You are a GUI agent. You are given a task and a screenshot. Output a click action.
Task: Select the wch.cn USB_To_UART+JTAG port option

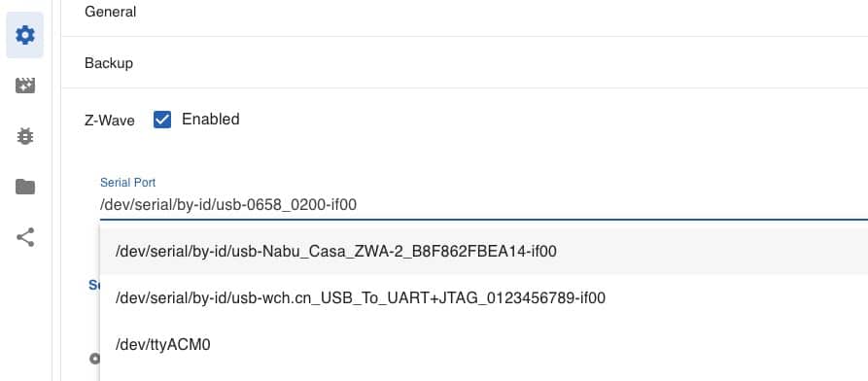pyautogui.click(x=484, y=298)
